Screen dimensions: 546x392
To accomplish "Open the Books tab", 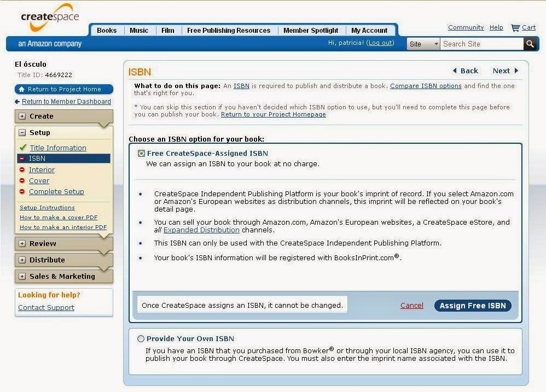I will (x=107, y=30).
